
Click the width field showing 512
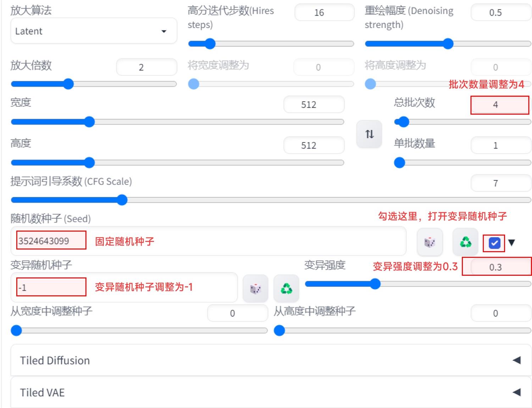tap(314, 104)
